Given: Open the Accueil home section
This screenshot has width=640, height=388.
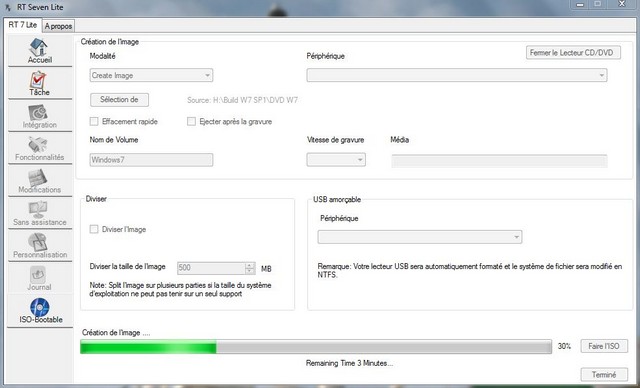Looking at the screenshot, I should coord(40,51).
